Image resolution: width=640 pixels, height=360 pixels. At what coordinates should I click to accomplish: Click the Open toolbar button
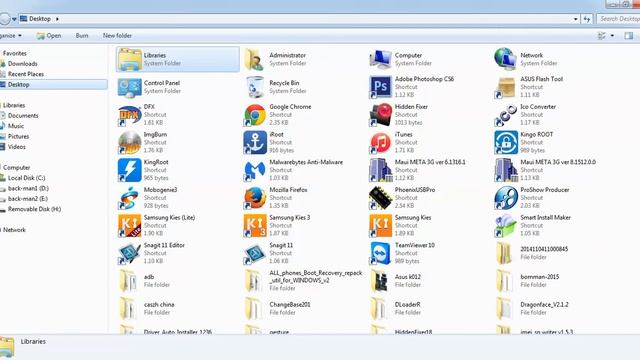(x=49, y=36)
